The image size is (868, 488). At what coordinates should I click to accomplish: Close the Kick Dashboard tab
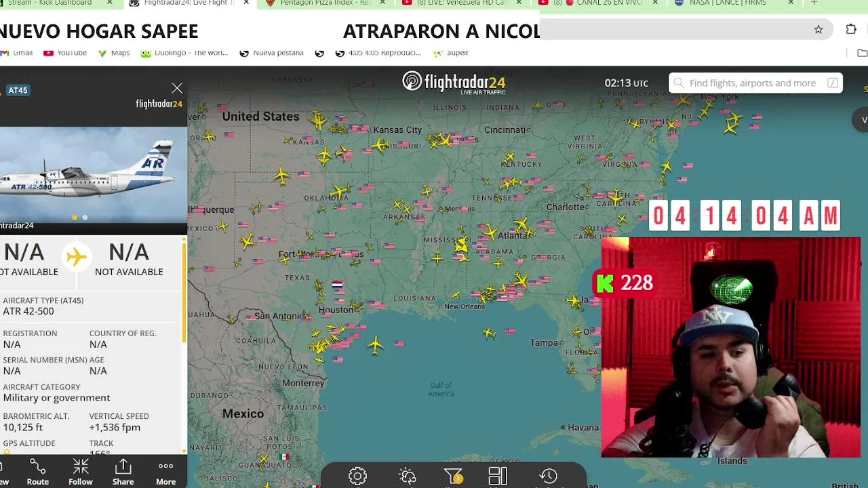pyautogui.click(x=110, y=3)
